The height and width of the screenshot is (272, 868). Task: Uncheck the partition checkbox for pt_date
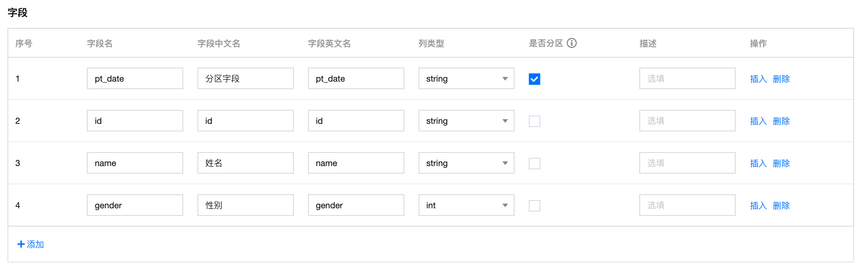click(534, 79)
